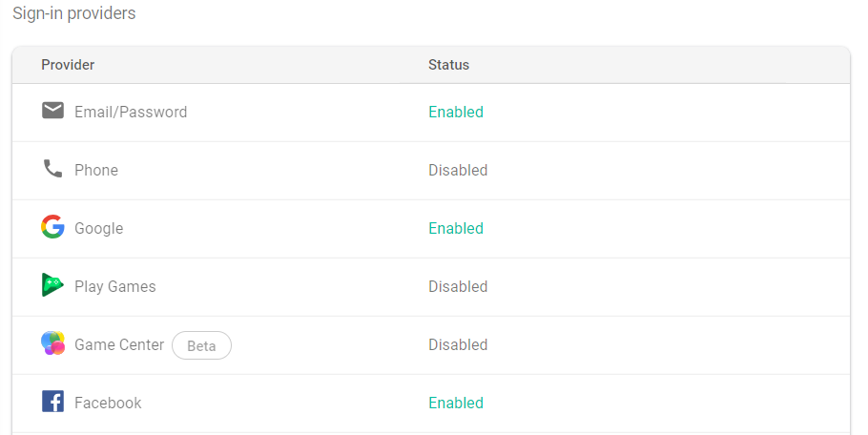This screenshot has height=435, width=868.
Task: Click the Play Games icon
Action: [52, 285]
